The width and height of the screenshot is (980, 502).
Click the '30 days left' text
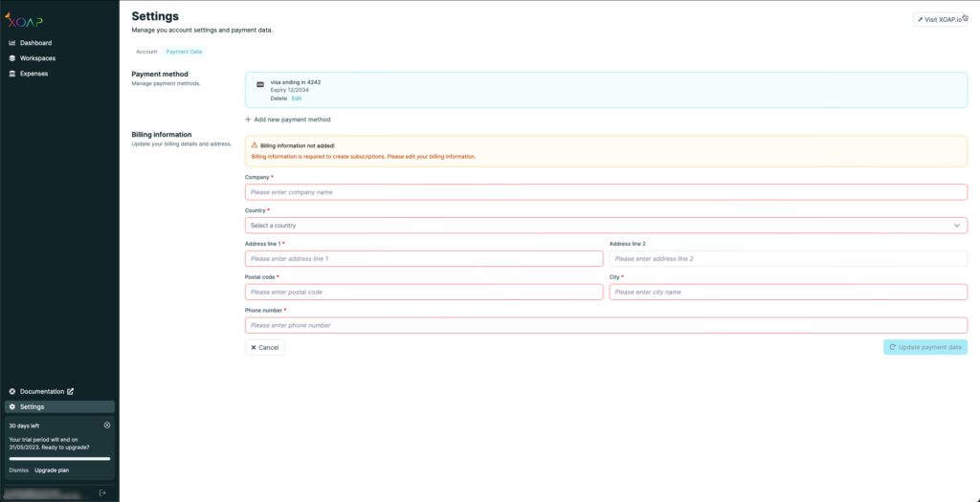tap(24, 426)
